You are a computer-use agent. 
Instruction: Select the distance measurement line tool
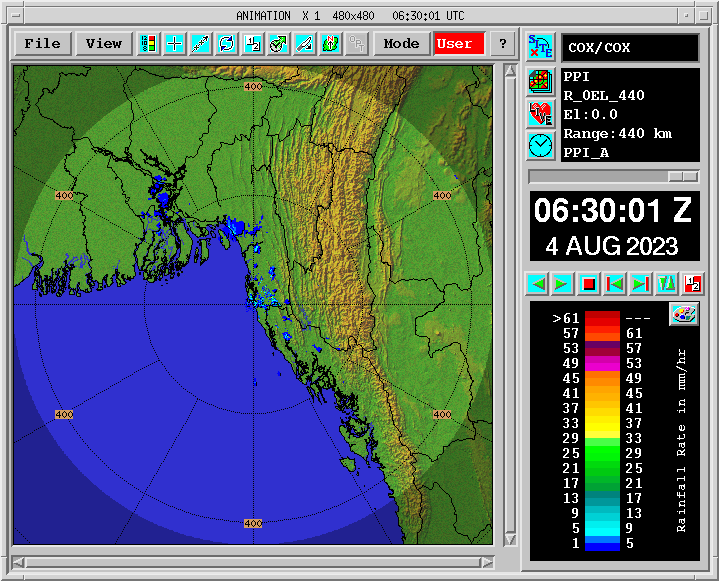point(200,44)
